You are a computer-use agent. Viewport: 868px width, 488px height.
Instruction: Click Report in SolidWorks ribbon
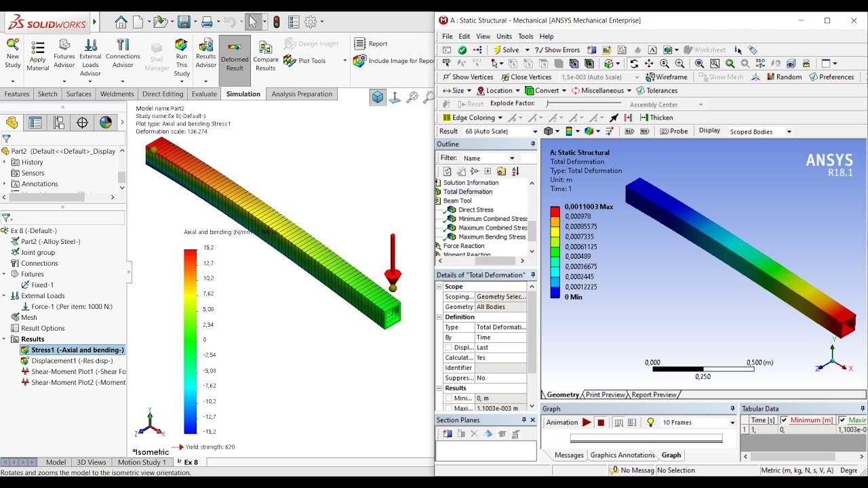(371, 43)
